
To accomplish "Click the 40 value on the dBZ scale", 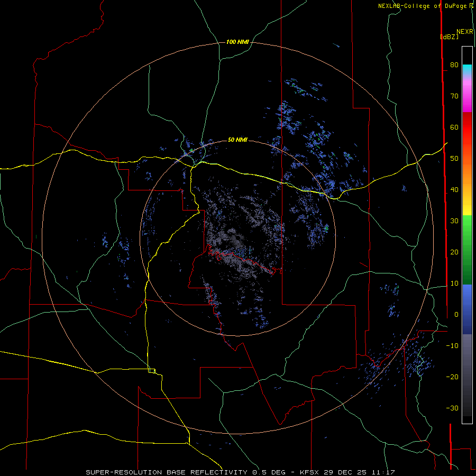I will pyautogui.click(x=454, y=190).
